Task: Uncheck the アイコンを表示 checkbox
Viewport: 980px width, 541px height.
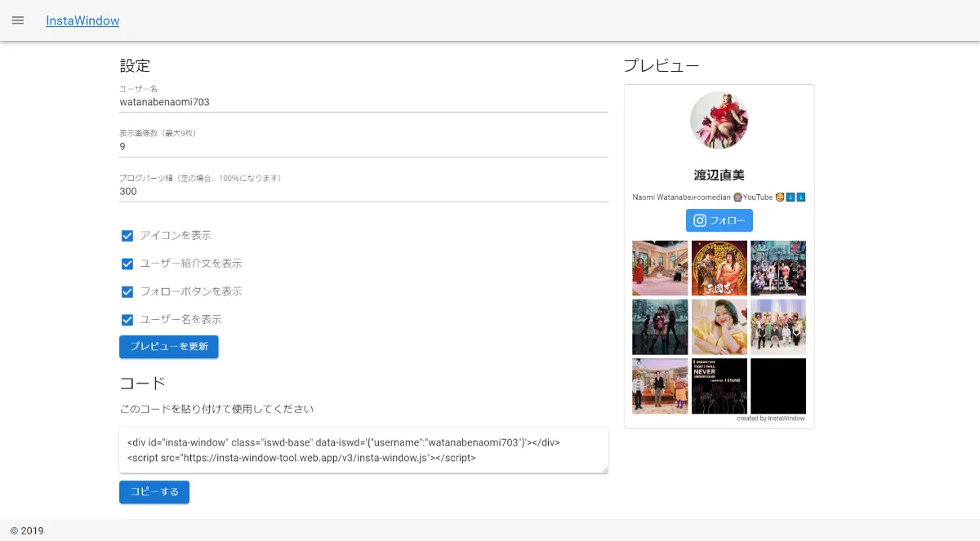Action: click(x=127, y=236)
